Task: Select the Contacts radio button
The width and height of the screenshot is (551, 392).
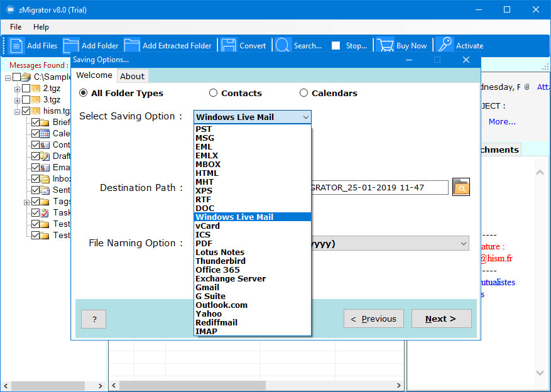Action: pos(213,93)
